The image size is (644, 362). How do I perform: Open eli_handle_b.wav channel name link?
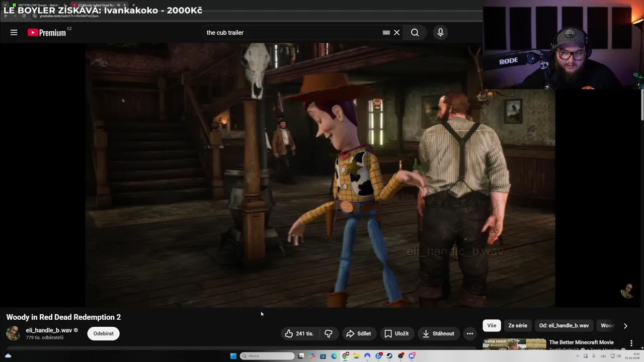49,330
